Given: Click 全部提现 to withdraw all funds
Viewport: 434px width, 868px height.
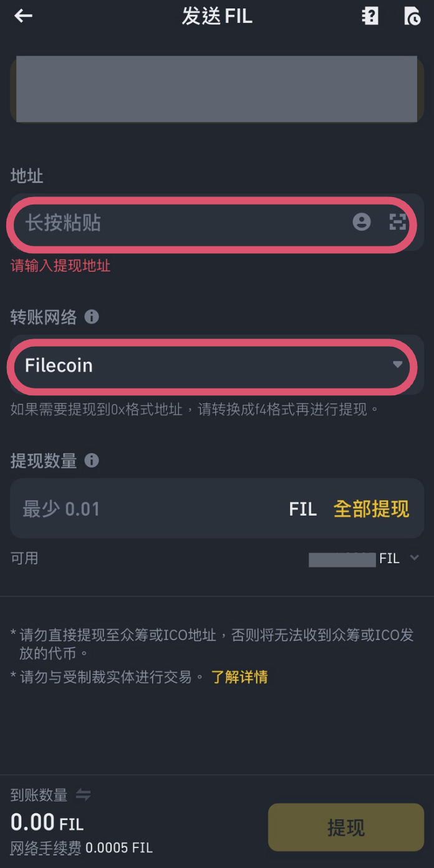Looking at the screenshot, I should coord(371,508).
